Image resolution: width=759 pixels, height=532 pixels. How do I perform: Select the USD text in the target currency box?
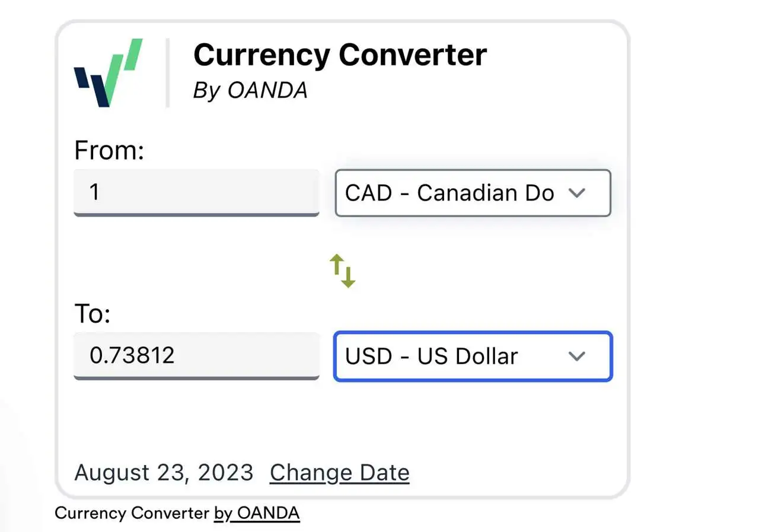(x=369, y=356)
